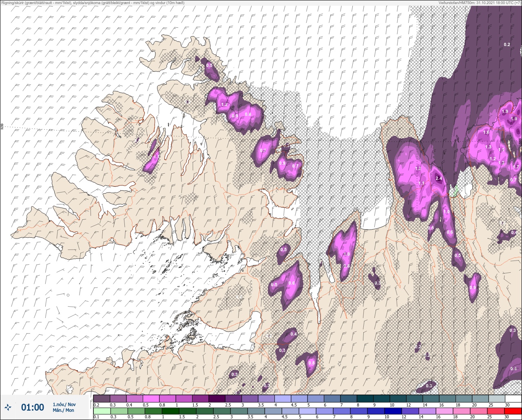Screen dimensions: 522x420
Task: Click the 1.3 precipitation value on the map
Action: [489, 147]
